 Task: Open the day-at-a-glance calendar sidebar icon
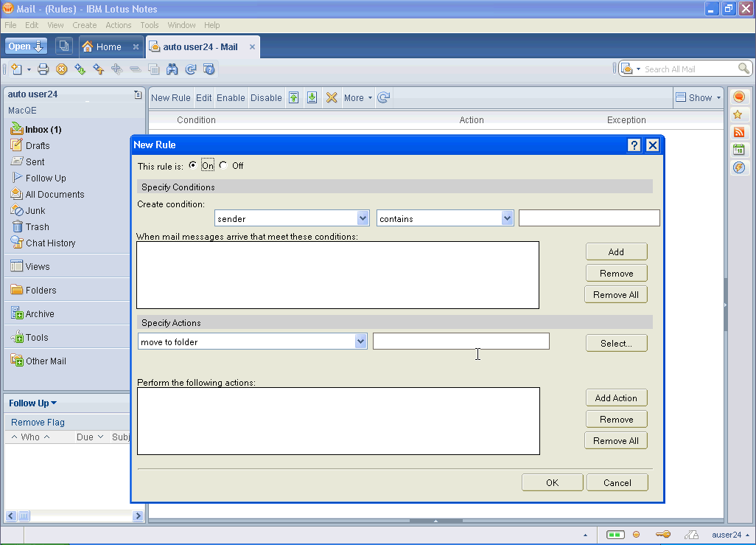point(738,150)
